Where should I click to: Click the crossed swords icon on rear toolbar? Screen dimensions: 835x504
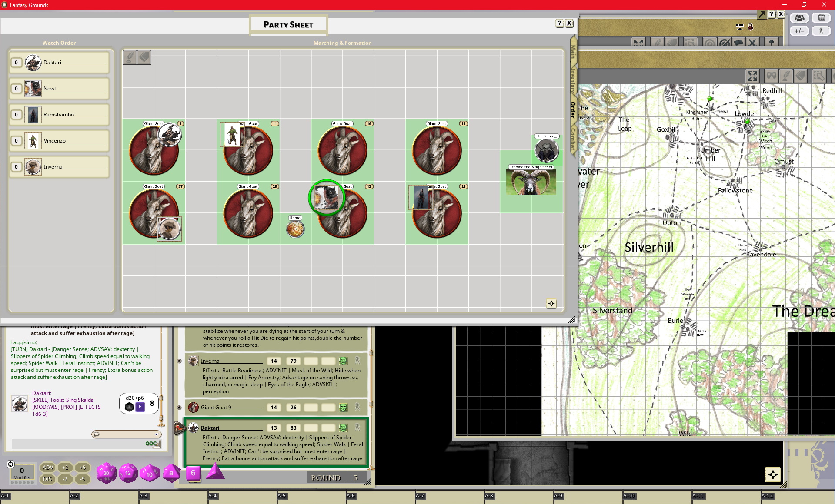pos(752,43)
